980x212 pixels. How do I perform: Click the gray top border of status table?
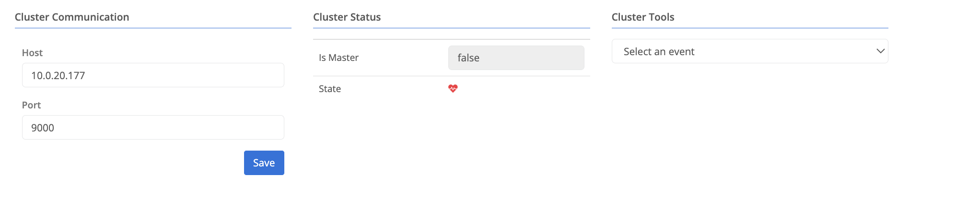[x=451, y=39]
